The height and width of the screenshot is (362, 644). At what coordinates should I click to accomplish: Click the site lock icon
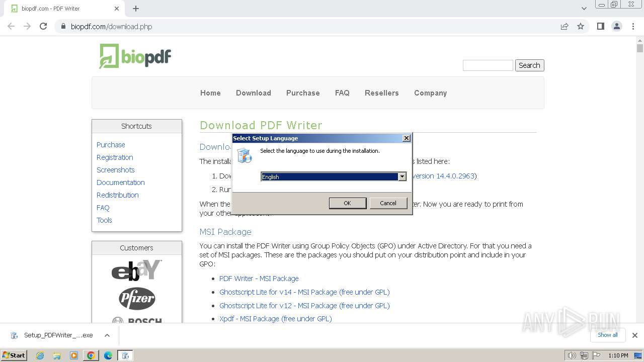[x=63, y=26]
